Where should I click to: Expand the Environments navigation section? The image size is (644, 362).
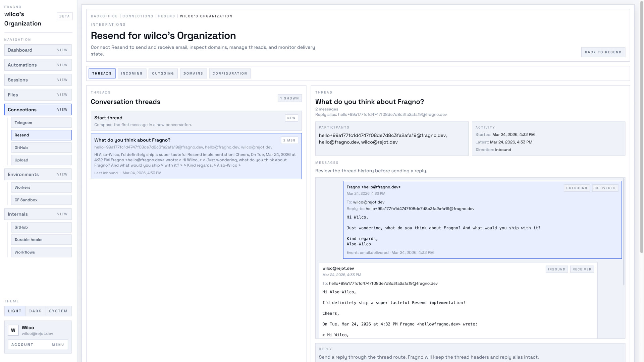tap(38, 174)
